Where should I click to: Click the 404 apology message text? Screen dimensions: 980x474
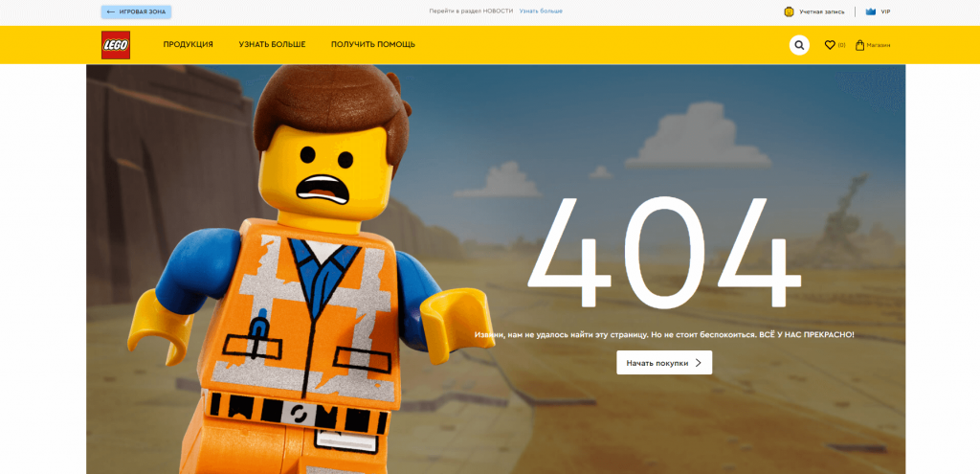click(664, 335)
